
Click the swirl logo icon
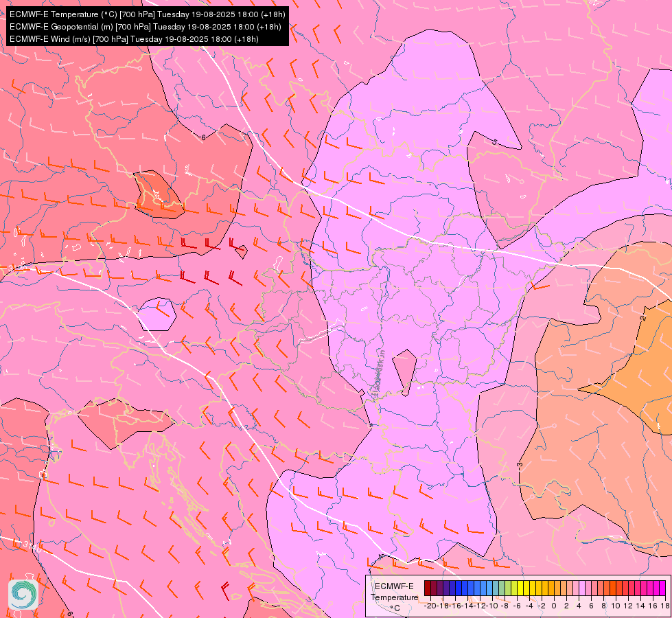point(23,595)
